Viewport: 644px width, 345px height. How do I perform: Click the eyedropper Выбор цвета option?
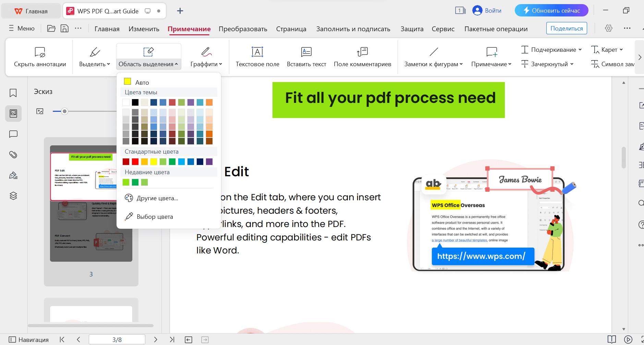[x=155, y=217]
